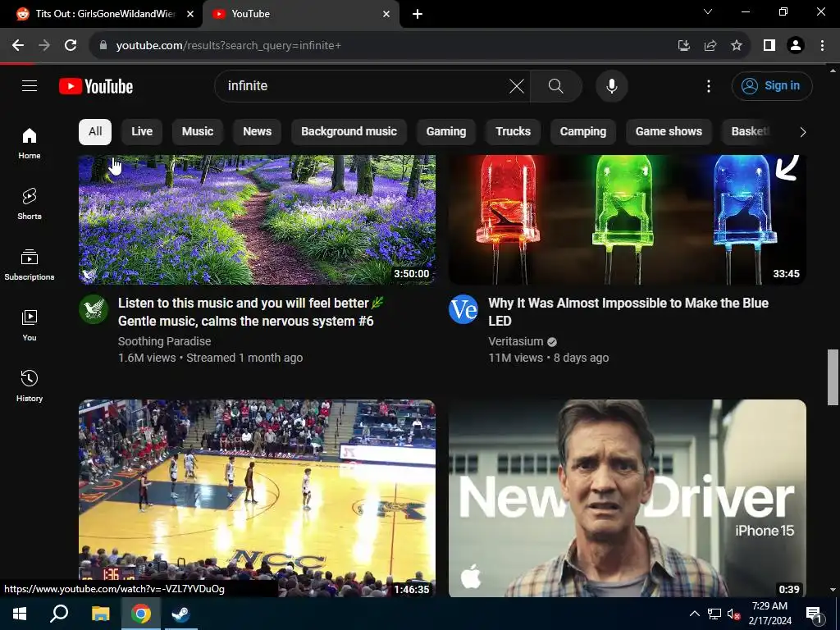
Task: Click the muted volume tray icon
Action: coord(733,614)
